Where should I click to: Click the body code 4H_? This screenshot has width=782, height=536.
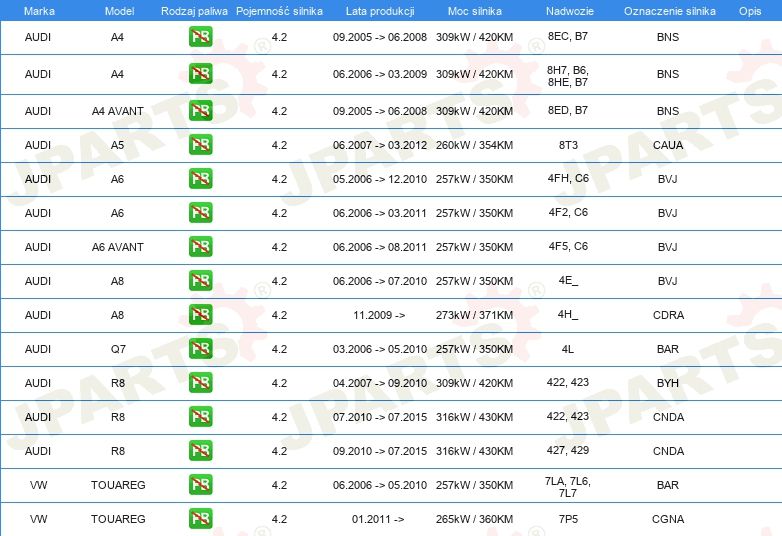(568, 314)
